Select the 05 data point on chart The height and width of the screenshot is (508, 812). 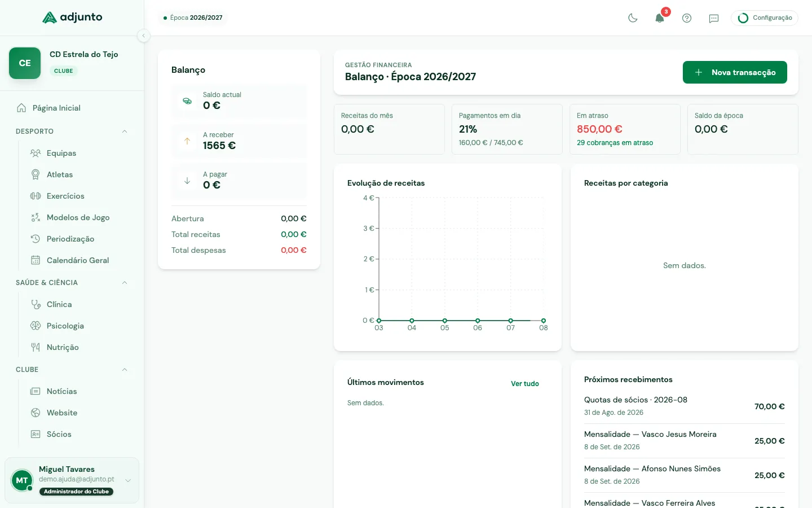445,321
